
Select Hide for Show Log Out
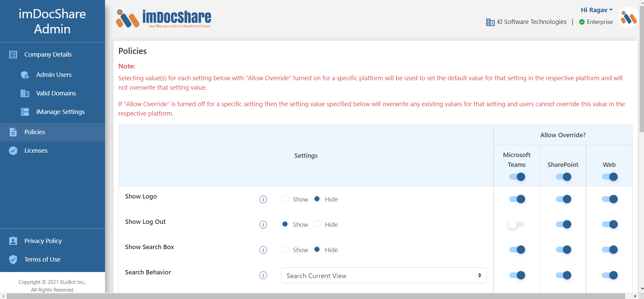(317, 224)
